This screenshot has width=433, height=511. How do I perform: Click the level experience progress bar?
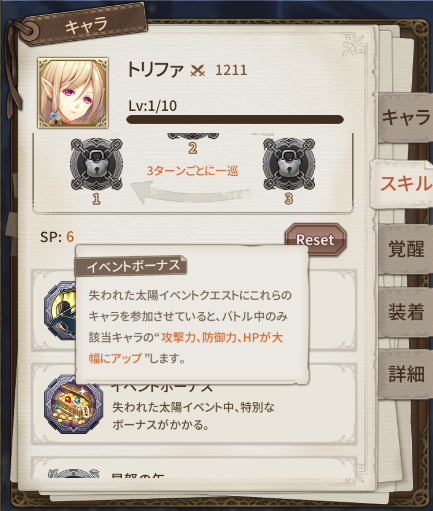[235, 119]
